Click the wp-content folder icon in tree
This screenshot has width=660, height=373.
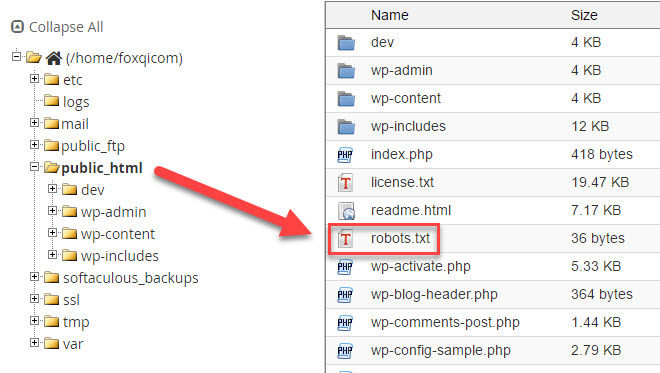pyautogui.click(x=69, y=233)
